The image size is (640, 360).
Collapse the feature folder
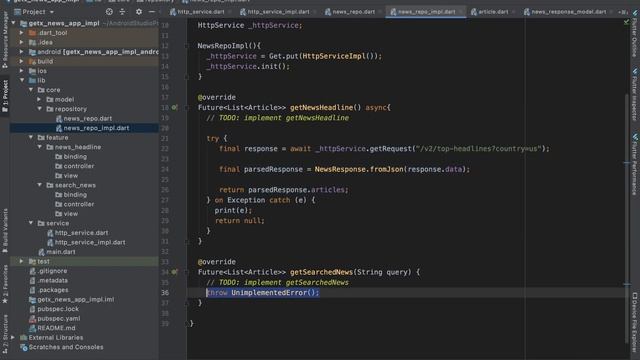pos(31,138)
